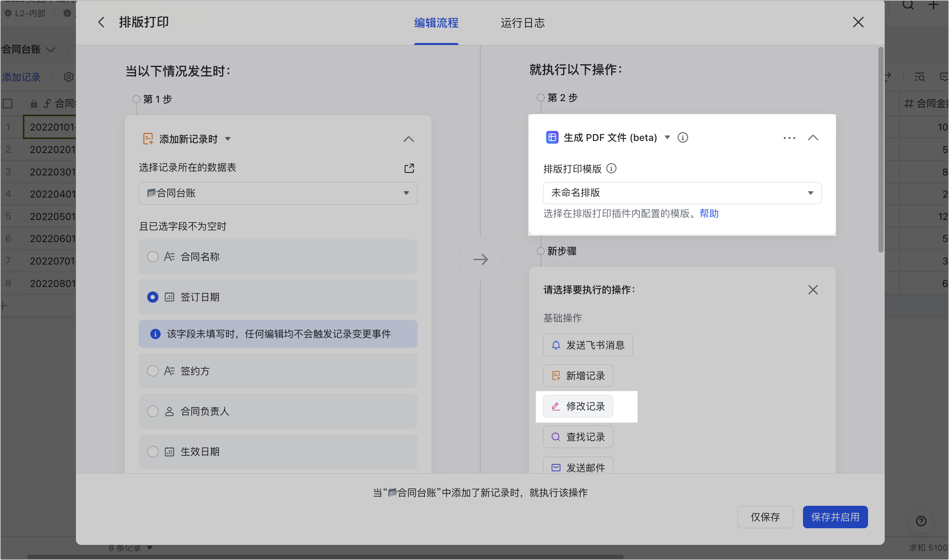Screen dimensions: 949x560
Task: Click the add row plus below row 8
Action: [x=4, y=306]
